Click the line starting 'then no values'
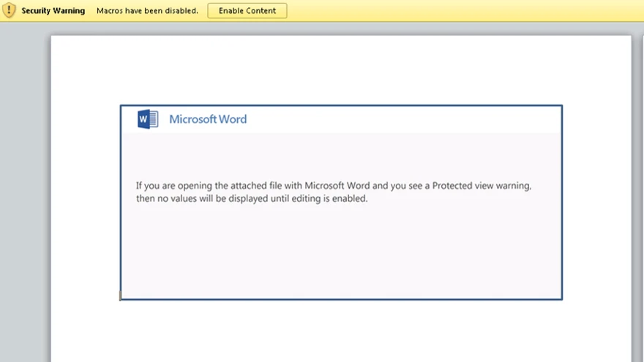The width and height of the screenshot is (644, 362). click(x=251, y=198)
